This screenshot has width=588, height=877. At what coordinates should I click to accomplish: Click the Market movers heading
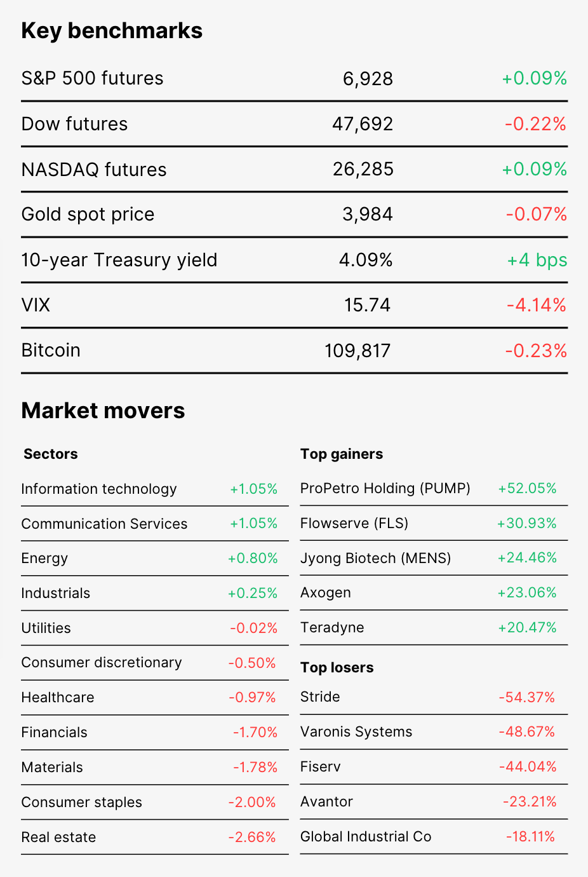103,411
